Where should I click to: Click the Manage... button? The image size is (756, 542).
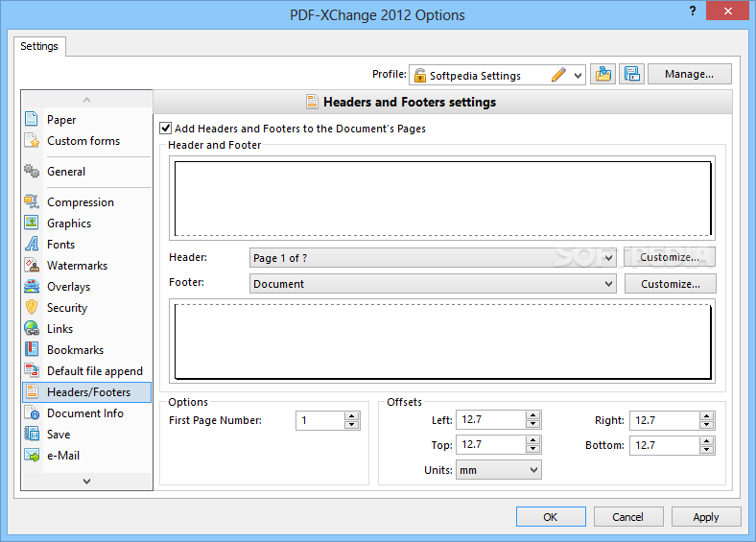689,74
